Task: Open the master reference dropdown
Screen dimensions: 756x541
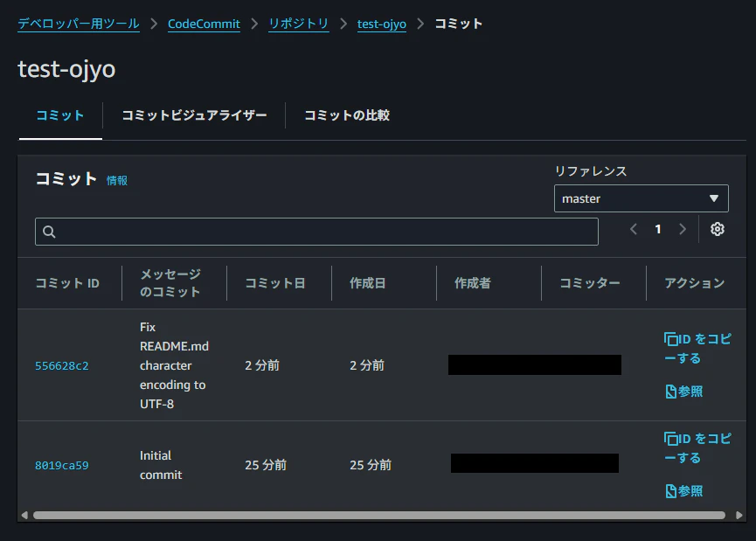Action: [641, 198]
